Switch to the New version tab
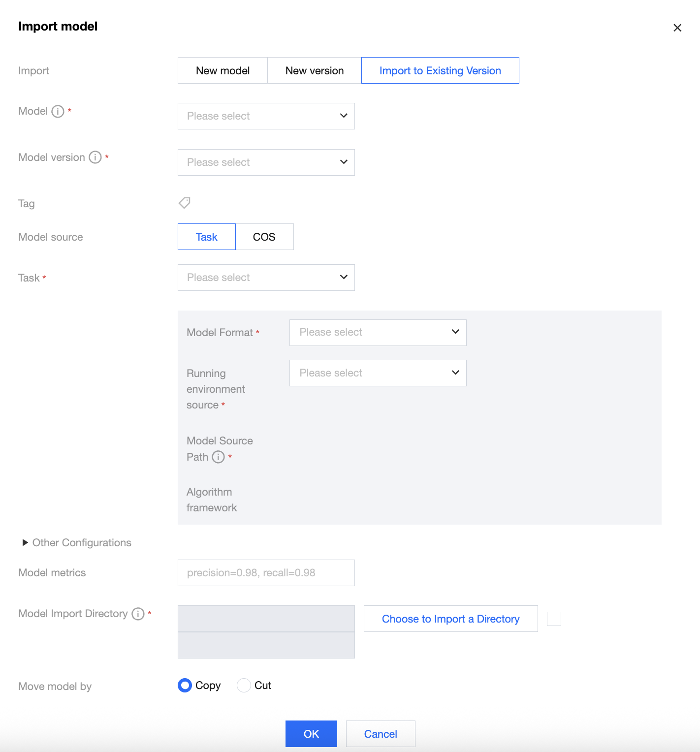 tap(315, 70)
